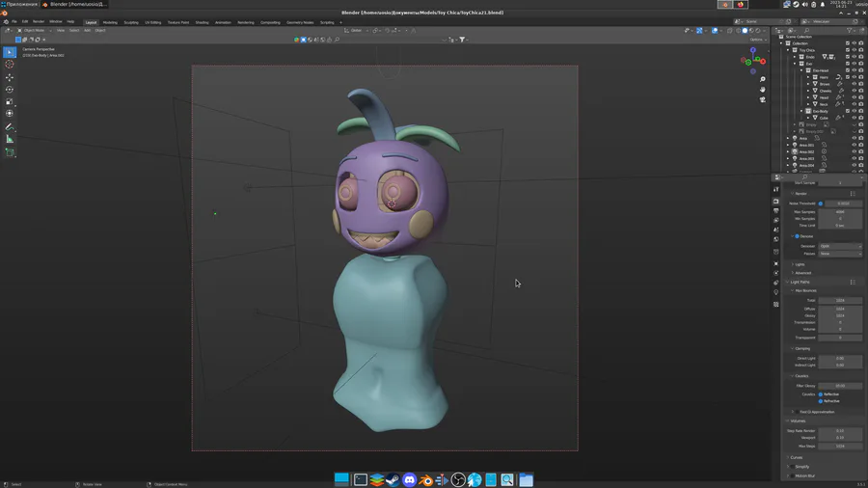Click the Step Rate Render field
This screenshot has width=868, height=488.
point(840,430)
